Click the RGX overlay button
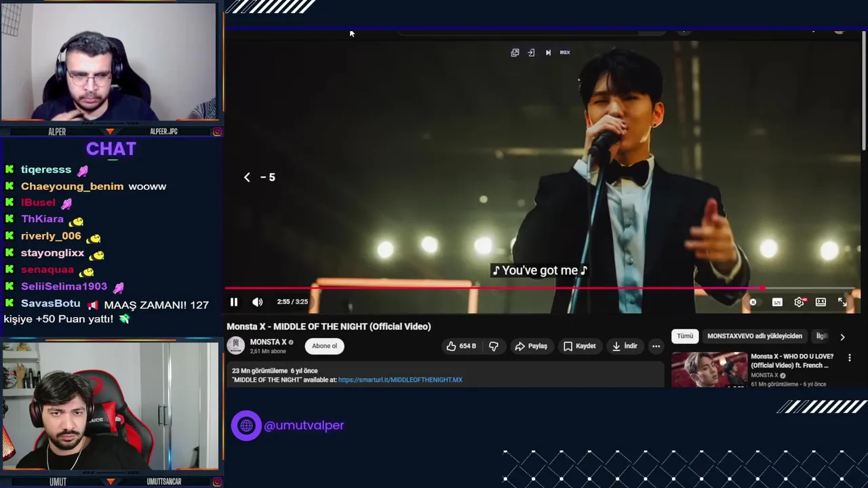Viewport: 868px width, 488px height. [x=565, y=52]
